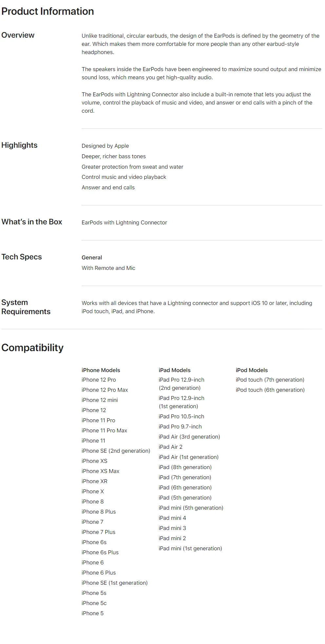Viewport: 325px width, 644px height.
Task: Click the Overview section heading
Action: (x=18, y=35)
